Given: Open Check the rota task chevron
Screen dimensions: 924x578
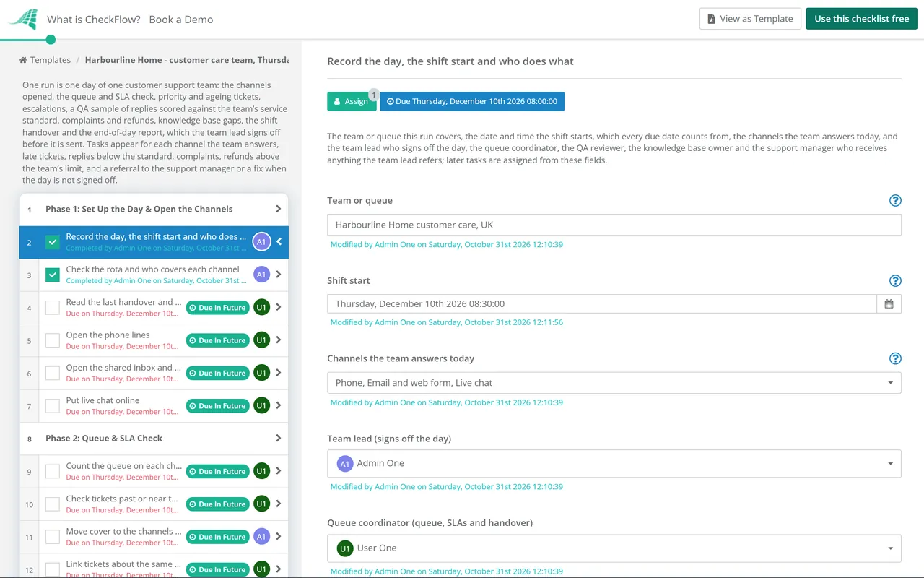Looking at the screenshot, I should pos(279,275).
